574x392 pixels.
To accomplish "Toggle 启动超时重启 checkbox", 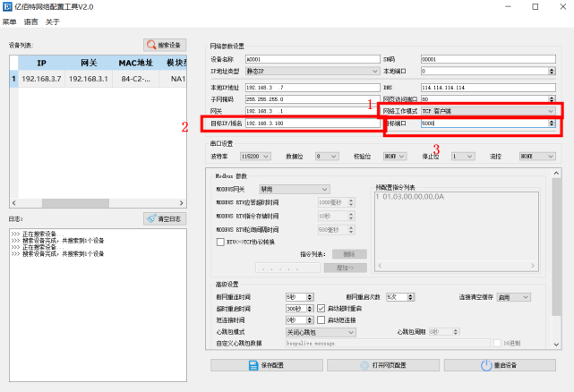I will (x=321, y=309).
